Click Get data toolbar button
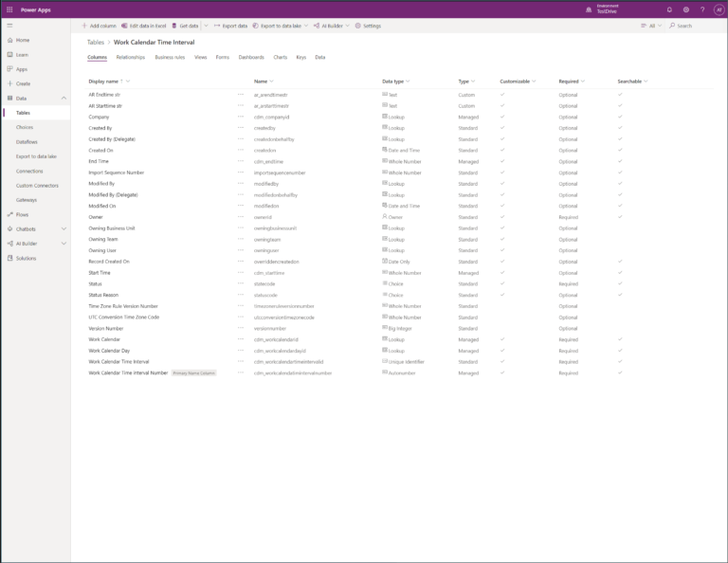728x563 pixels. coord(185,26)
